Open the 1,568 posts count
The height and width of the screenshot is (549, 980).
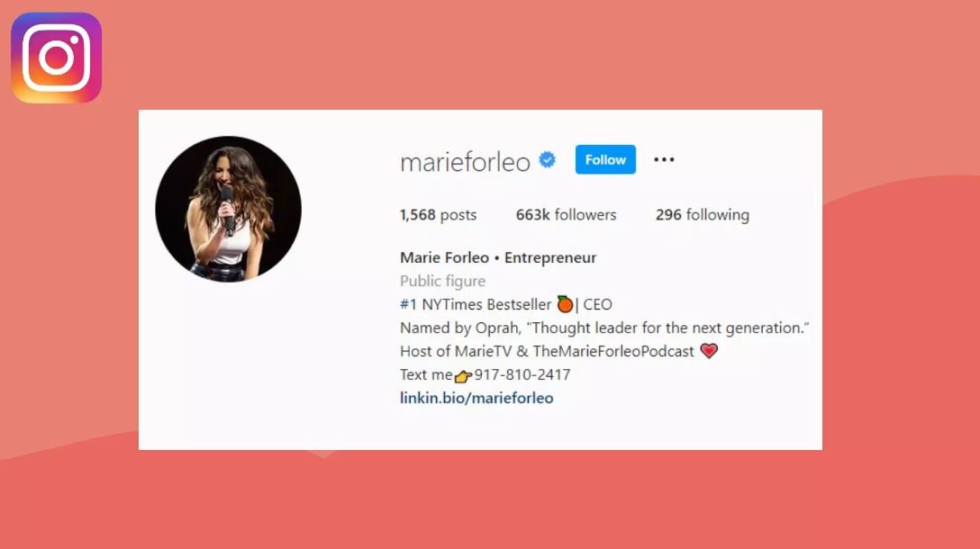(438, 215)
